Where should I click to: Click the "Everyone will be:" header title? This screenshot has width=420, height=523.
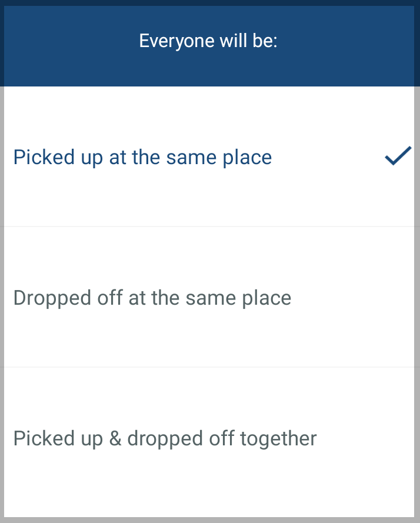point(208,42)
